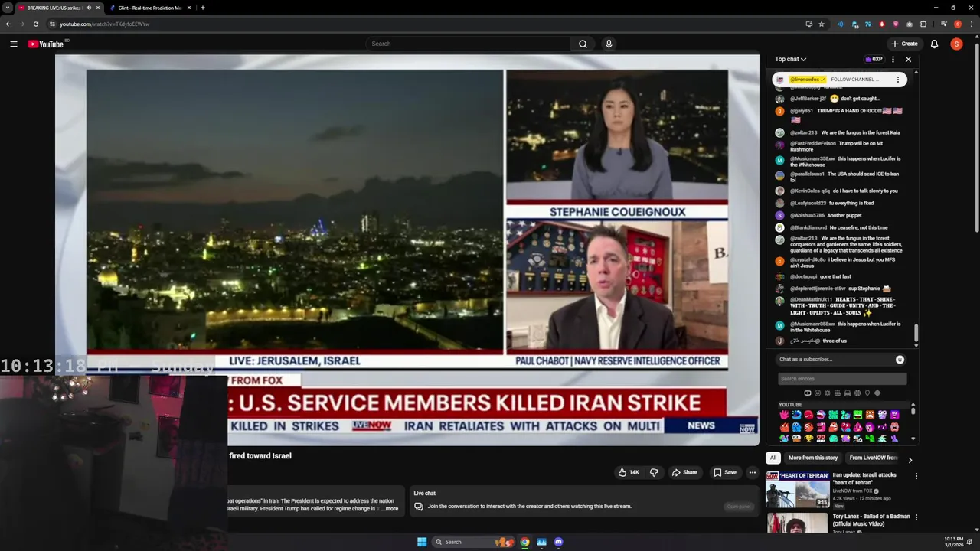Like the video showing 14K
The width and height of the screenshot is (980, 551).
pos(629,472)
